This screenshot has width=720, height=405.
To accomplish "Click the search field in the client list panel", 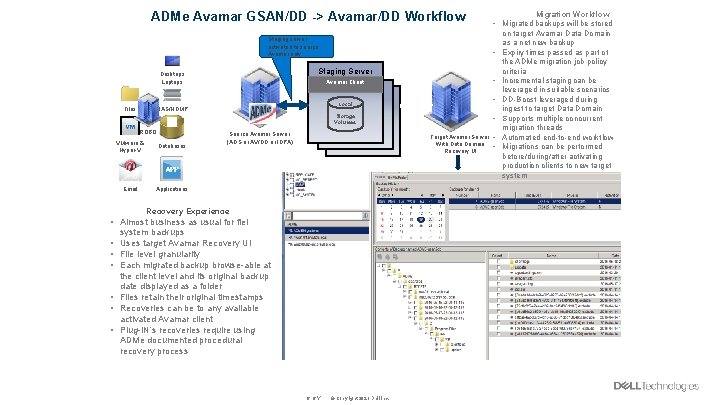I will [327, 215].
